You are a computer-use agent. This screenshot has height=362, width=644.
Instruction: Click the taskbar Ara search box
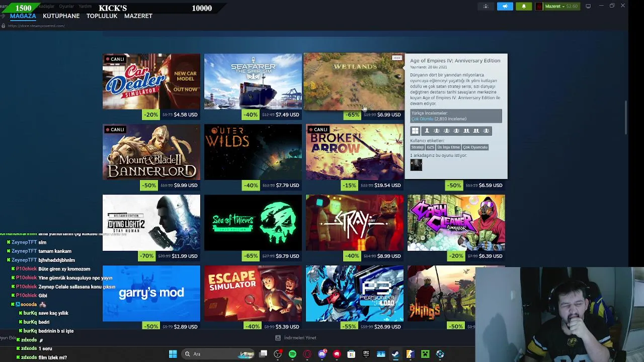(219, 354)
